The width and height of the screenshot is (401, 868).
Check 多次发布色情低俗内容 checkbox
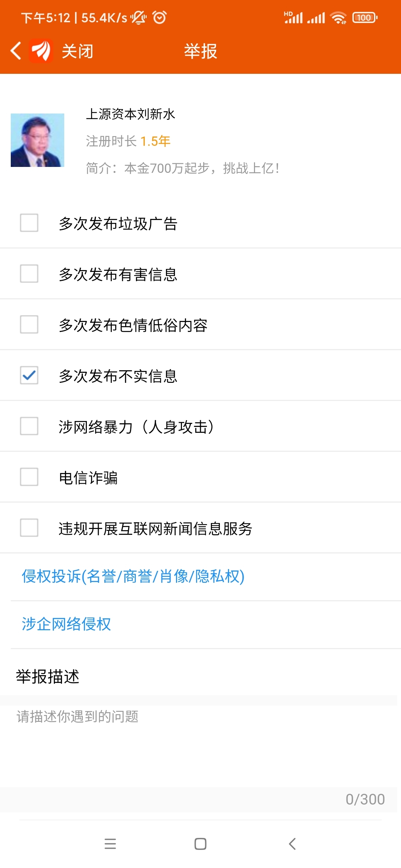point(29,324)
